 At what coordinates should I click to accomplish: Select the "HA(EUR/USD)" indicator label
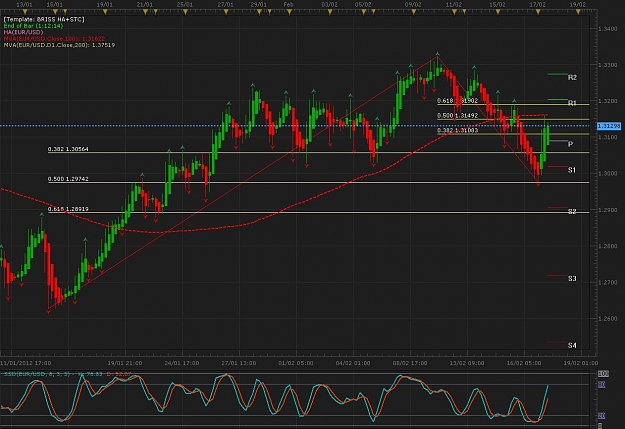(23, 32)
